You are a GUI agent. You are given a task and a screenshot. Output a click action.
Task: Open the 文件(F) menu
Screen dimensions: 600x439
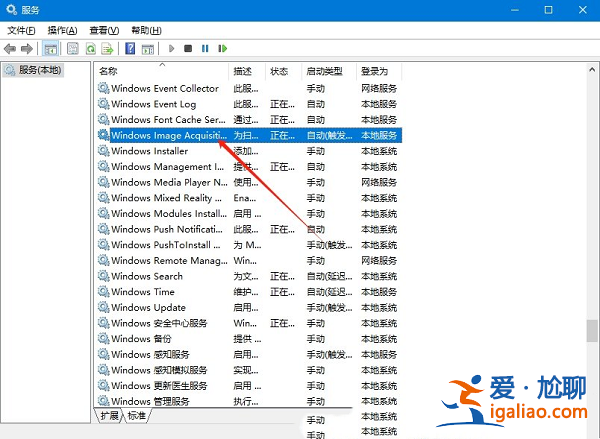click(x=21, y=30)
